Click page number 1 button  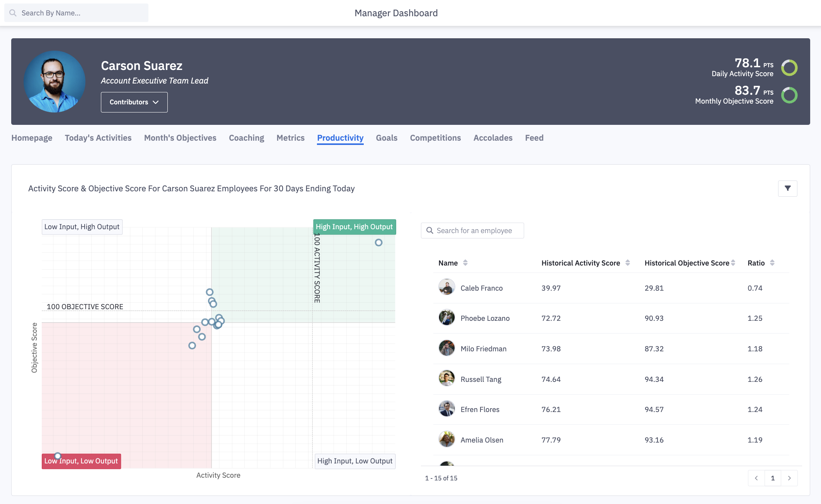point(773,478)
